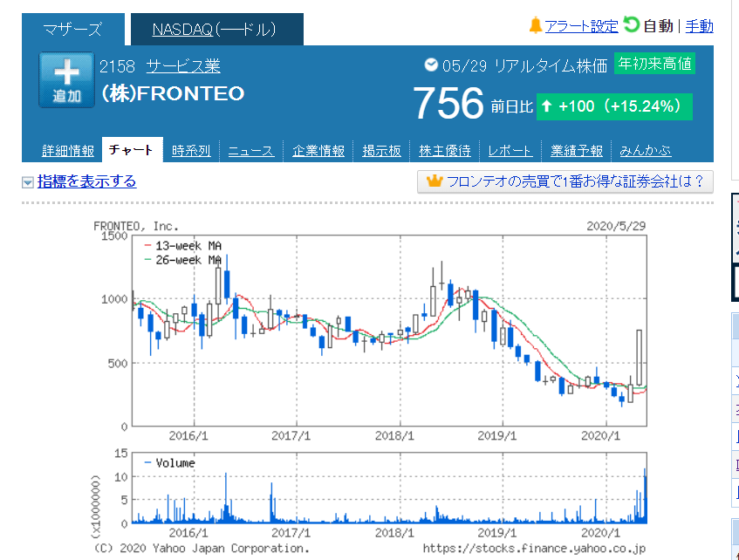Select the マザーズ market tab
Image resolution: width=739 pixels, height=560 pixels.
(x=73, y=30)
